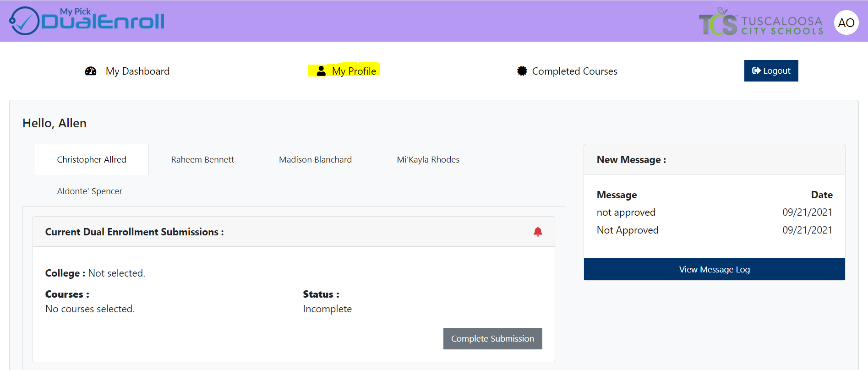Go to My Dashboard
This screenshot has height=370, width=868.
(137, 71)
